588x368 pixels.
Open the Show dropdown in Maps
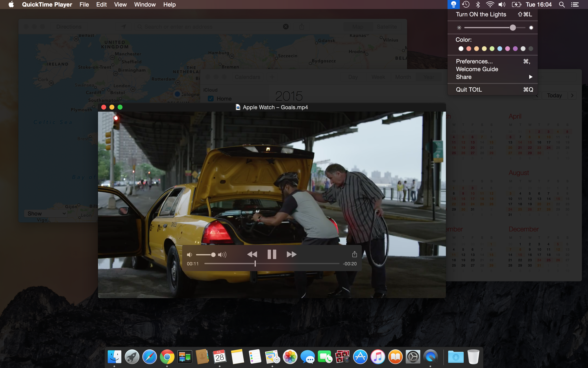[x=46, y=213]
